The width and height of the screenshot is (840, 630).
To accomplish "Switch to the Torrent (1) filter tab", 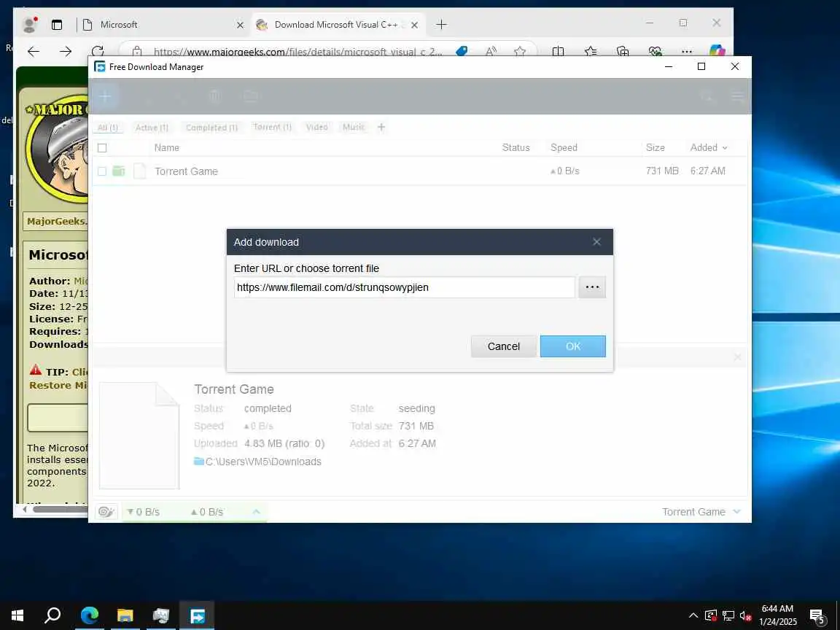I will [273, 127].
